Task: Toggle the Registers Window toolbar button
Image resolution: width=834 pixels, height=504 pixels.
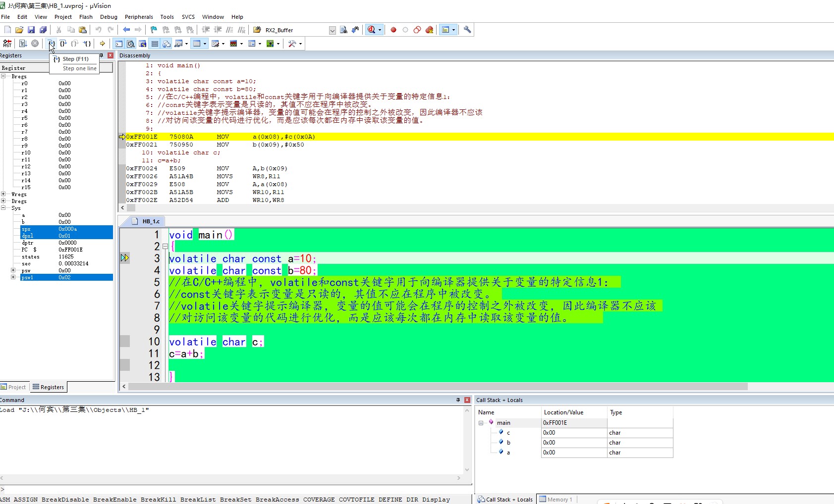Action: [x=155, y=44]
